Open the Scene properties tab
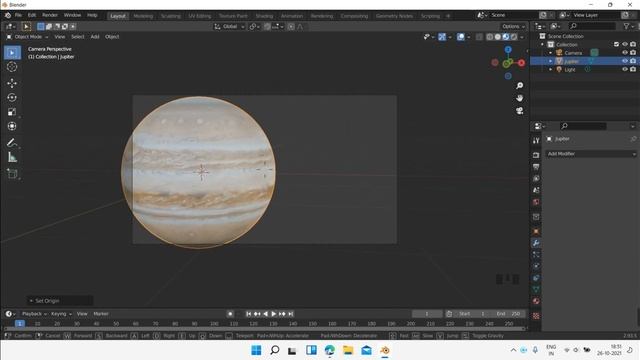The height and width of the screenshot is (360, 640). (536, 190)
